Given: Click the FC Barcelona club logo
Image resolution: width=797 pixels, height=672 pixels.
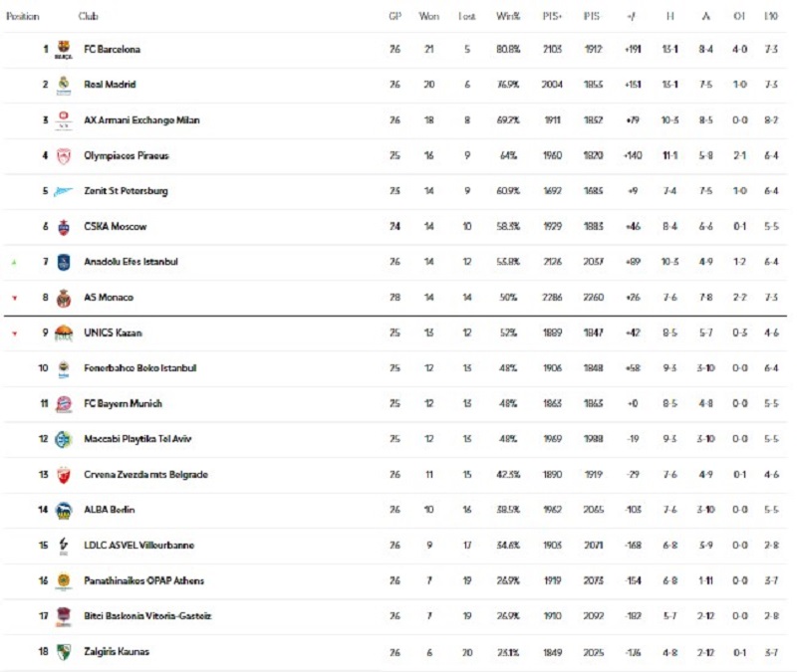Looking at the screenshot, I should (x=64, y=49).
